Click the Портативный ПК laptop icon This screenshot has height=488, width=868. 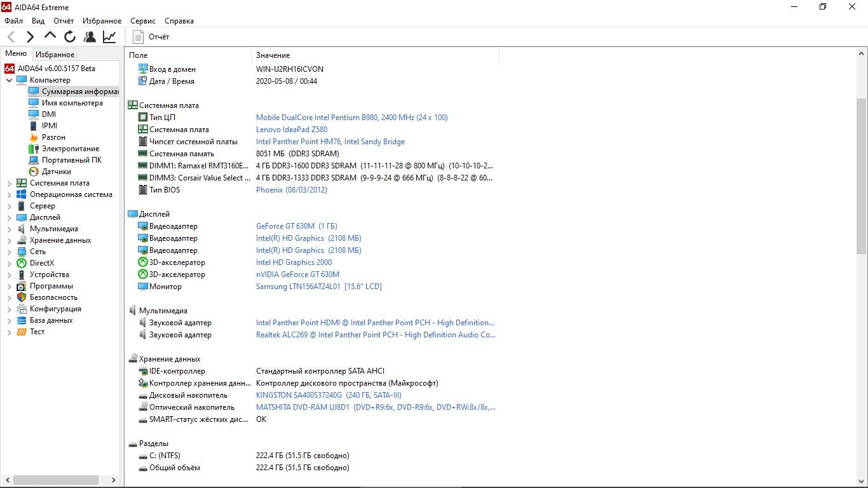34,160
